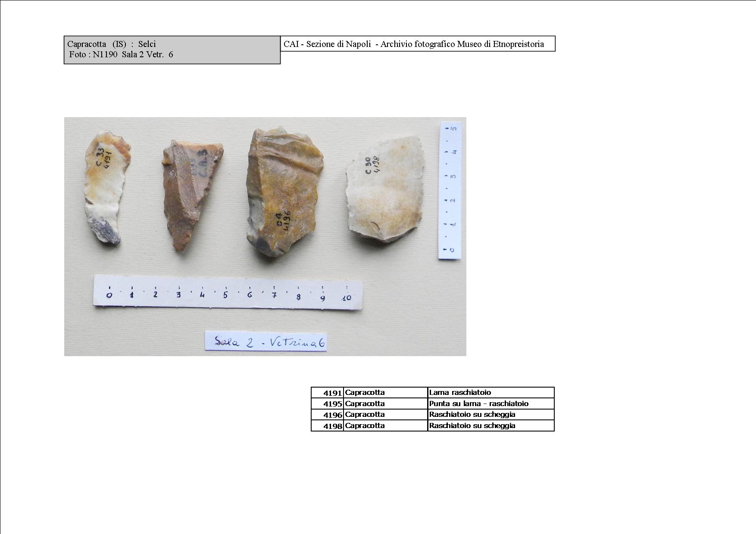Image resolution: width=756 pixels, height=534 pixels.
Task: Click the CAI Sezione di Napoli archive title
Action: coord(414,44)
